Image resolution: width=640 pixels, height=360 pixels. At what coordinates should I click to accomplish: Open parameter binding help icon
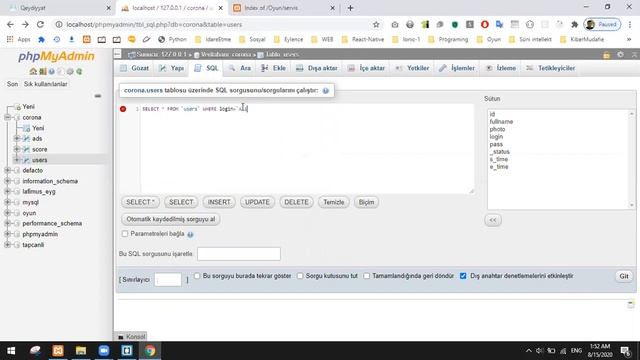pyautogui.click(x=190, y=234)
